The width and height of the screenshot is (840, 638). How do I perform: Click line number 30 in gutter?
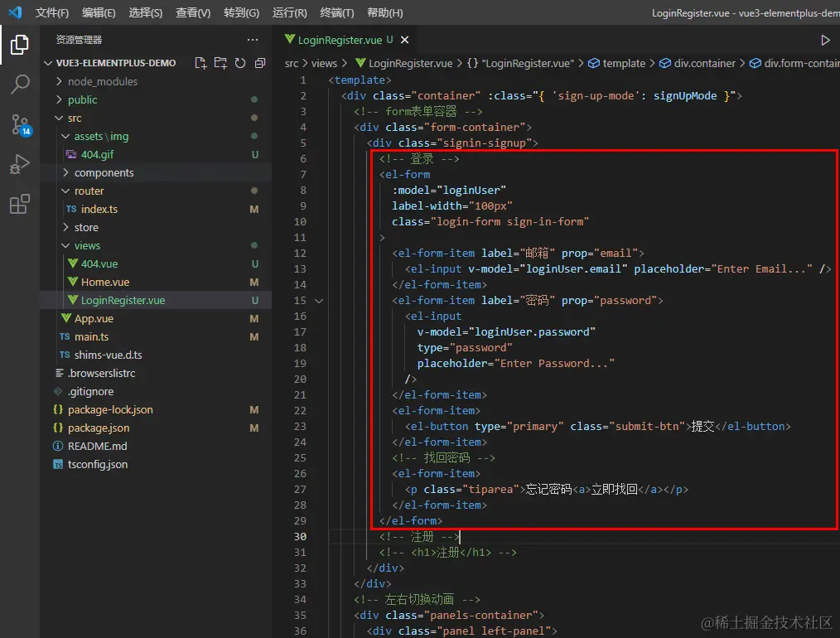point(300,537)
